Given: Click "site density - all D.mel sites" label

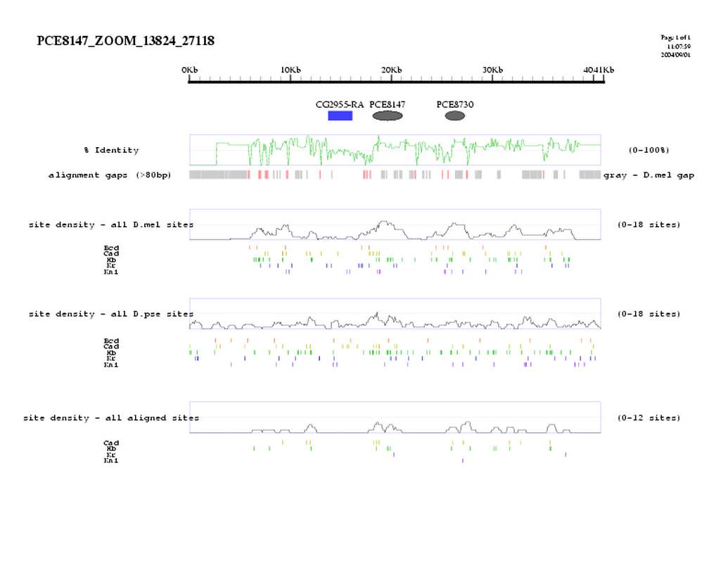Looking at the screenshot, I should tap(111, 224).
